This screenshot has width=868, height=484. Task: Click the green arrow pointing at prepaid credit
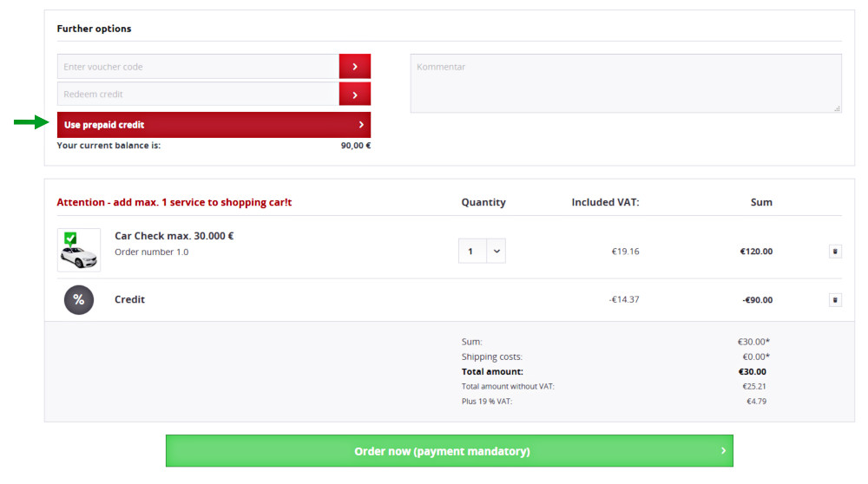(30, 123)
